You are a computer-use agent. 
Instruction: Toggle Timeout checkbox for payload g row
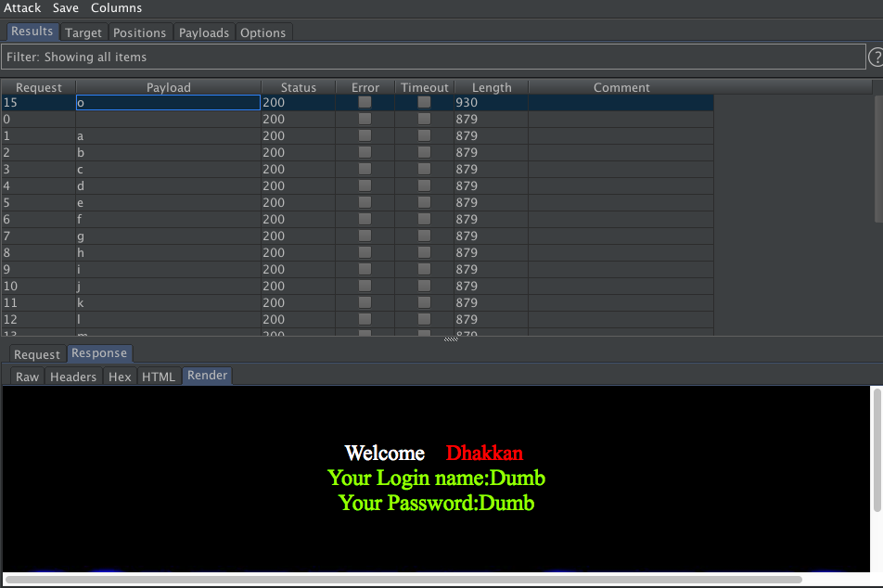[424, 236]
